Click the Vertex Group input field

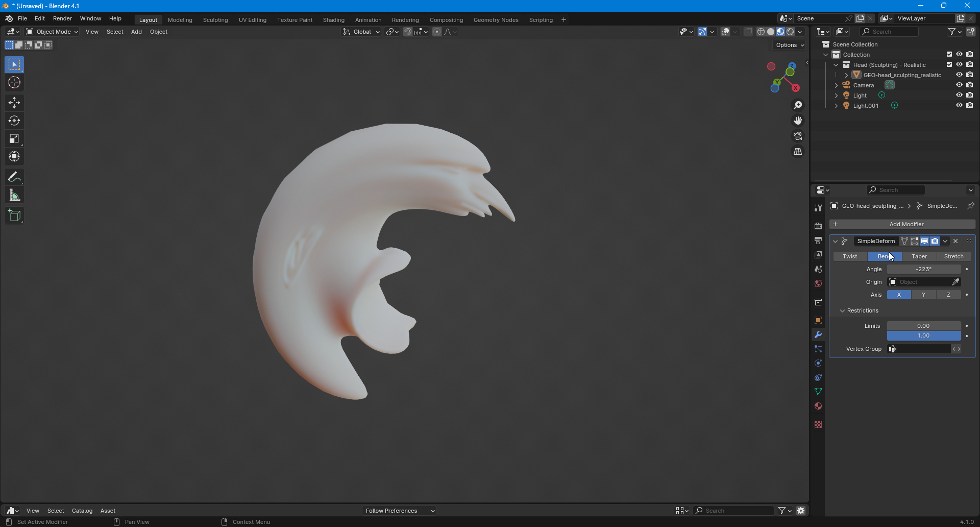[923, 349]
